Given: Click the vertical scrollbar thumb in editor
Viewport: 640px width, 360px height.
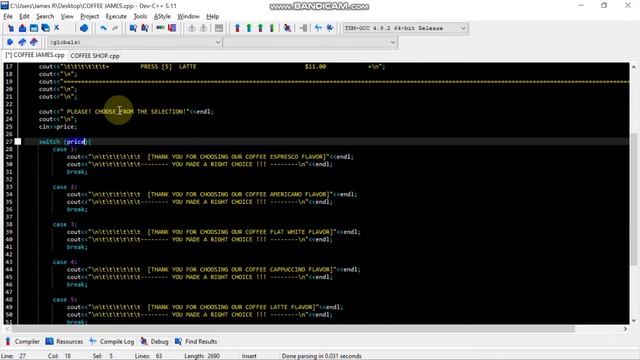Looking at the screenshot, I should [x=633, y=199].
